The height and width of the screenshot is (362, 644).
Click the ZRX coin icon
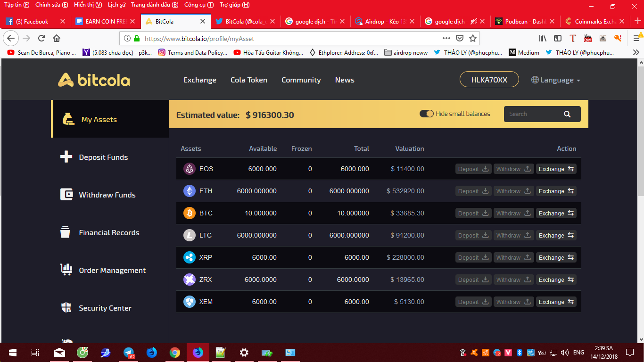[189, 280]
